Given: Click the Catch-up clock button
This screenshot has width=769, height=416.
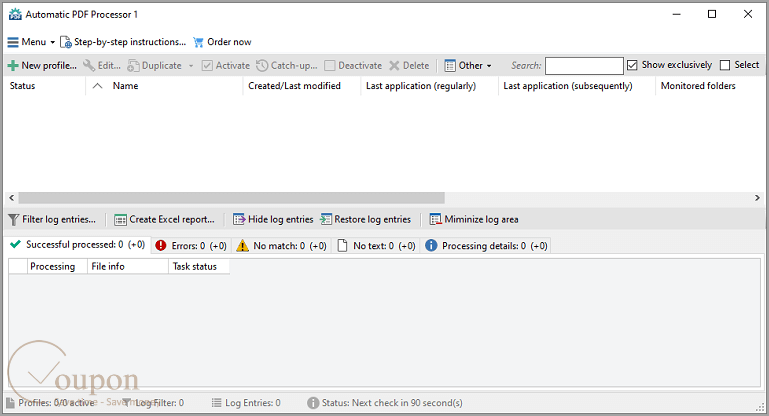Looking at the screenshot, I should click(287, 65).
